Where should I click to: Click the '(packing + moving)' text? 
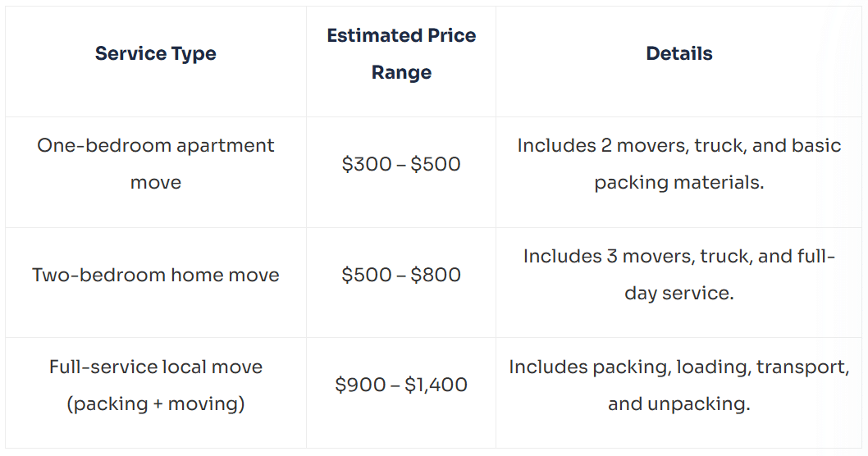[x=156, y=404]
